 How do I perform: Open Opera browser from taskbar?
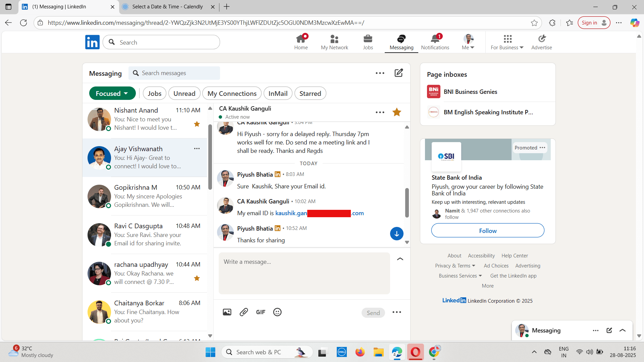coord(415,352)
